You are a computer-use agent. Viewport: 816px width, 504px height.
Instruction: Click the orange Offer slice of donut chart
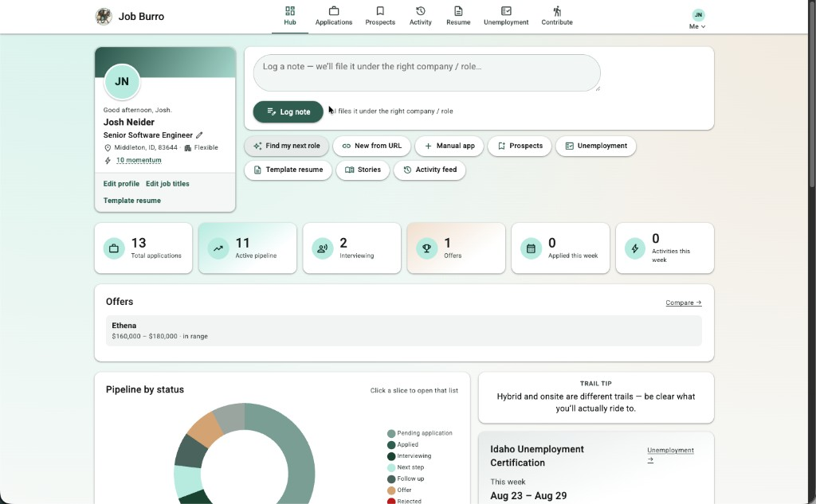pos(206,429)
